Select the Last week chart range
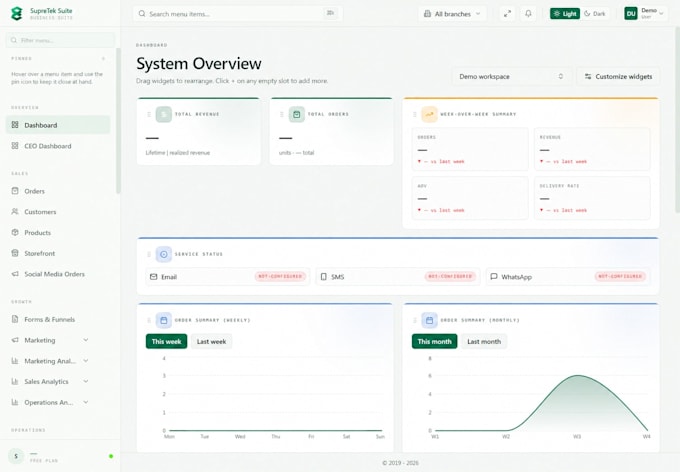This screenshot has width=680, height=472. 211,341
